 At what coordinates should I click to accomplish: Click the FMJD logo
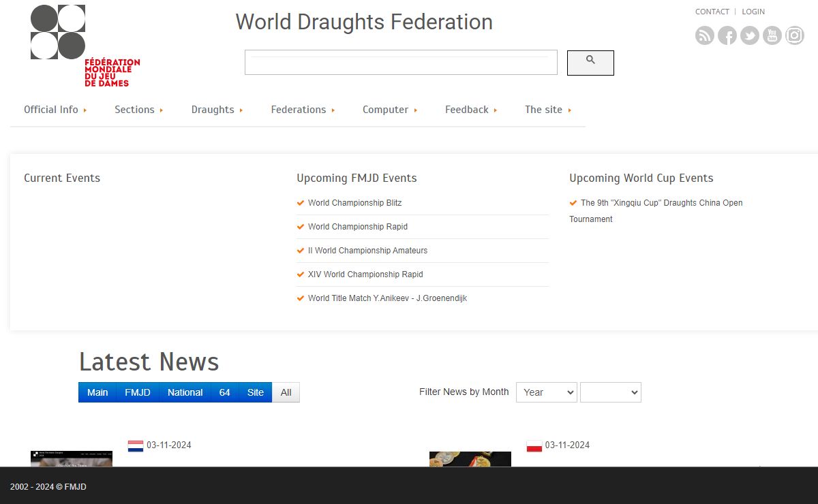click(85, 46)
